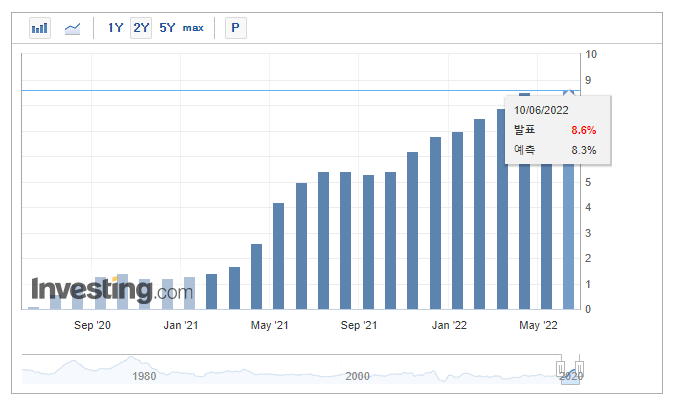Switch to line chart view icon
Screen dimensions: 673x402
point(72,28)
